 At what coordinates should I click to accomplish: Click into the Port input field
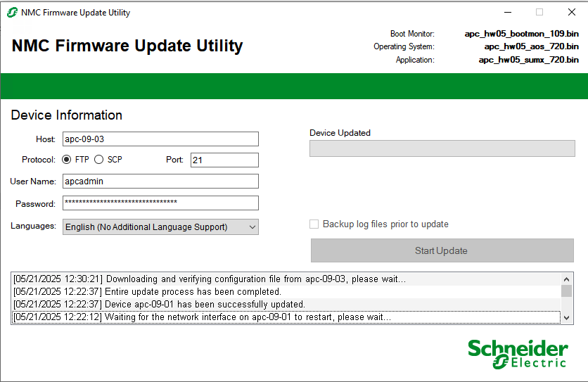(x=224, y=160)
